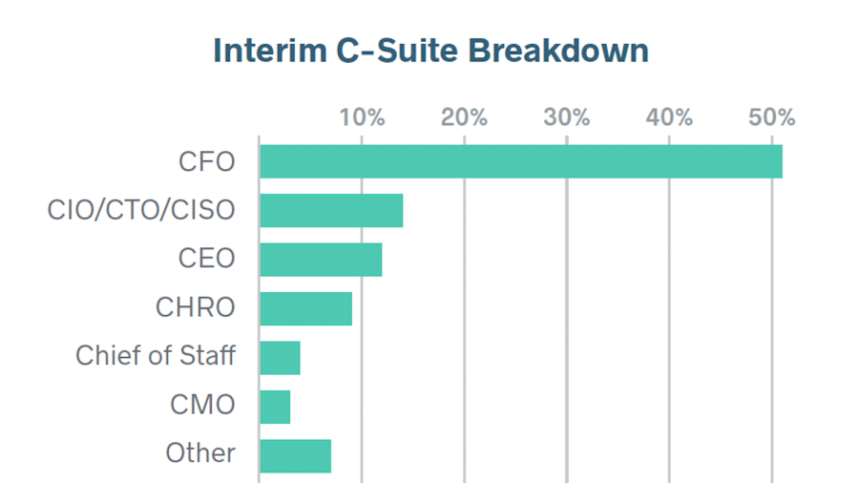
Task: Click the CIO/CTO/CISO bar
Action: pyautogui.click(x=330, y=210)
